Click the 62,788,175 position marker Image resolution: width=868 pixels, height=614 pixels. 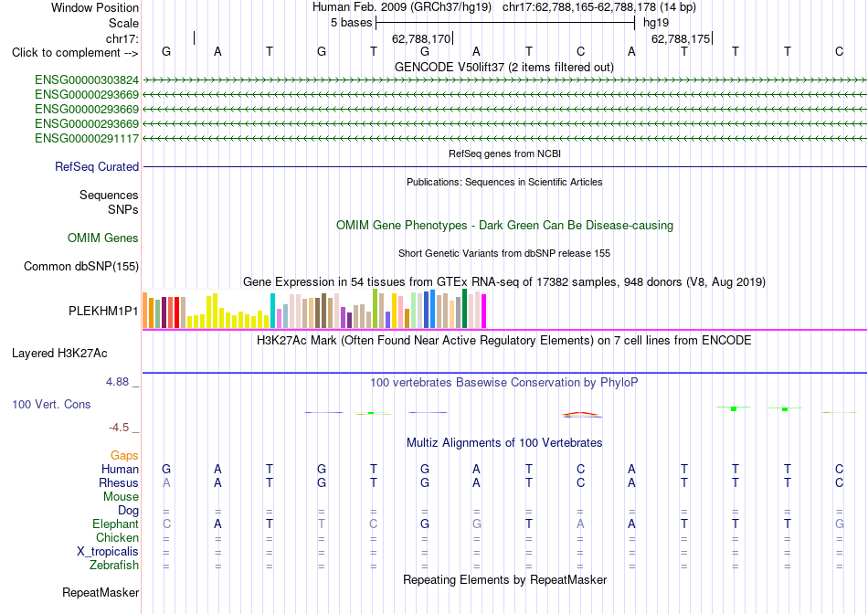tap(681, 38)
